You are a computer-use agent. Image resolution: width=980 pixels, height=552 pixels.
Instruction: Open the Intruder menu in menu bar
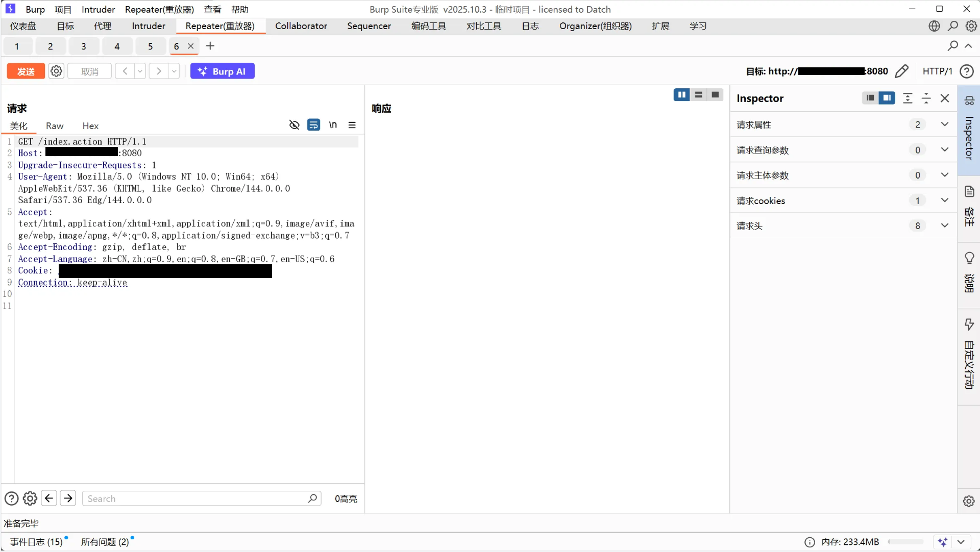tap(99, 9)
